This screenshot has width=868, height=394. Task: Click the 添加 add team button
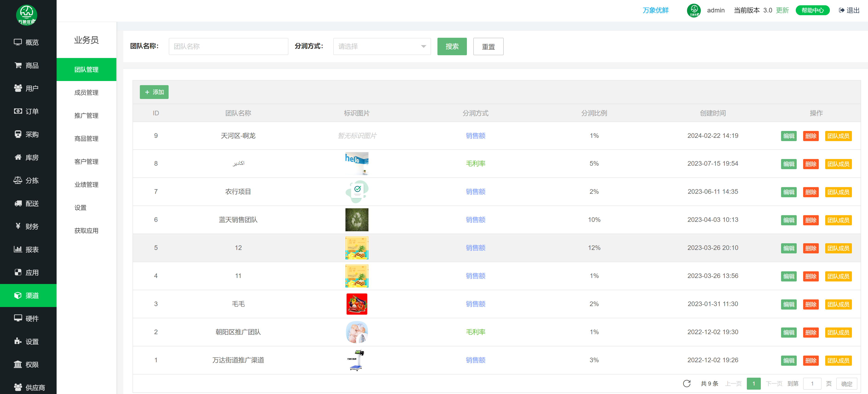pyautogui.click(x=154, y=92)
